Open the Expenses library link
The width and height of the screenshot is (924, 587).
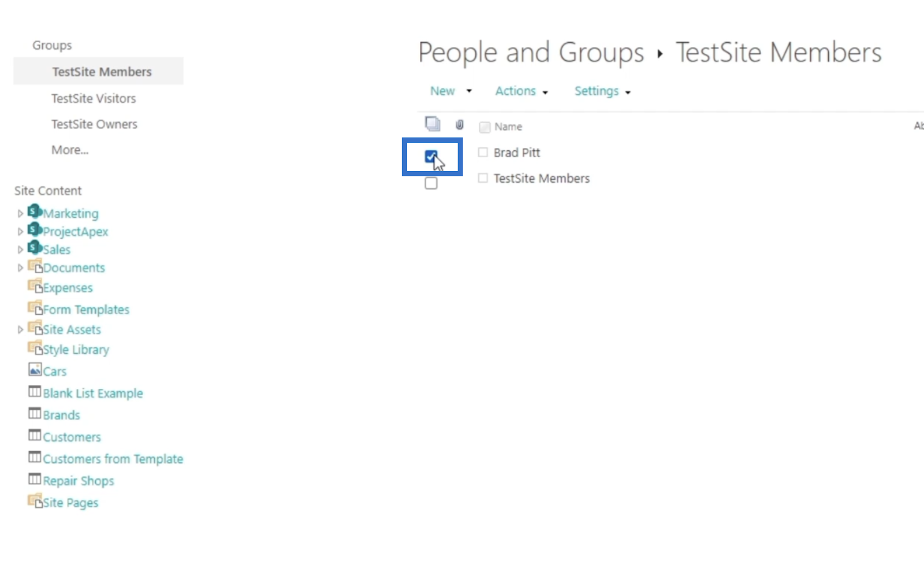click(x=68, y=288)
